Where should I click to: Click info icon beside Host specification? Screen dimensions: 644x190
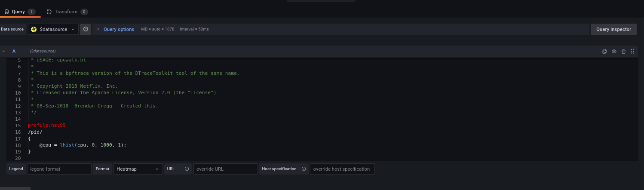[x=304, y=169]
